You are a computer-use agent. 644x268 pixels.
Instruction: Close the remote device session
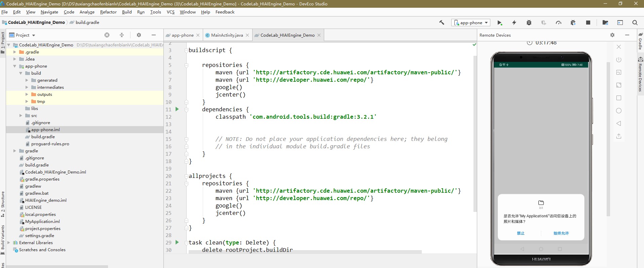[619, 47]
